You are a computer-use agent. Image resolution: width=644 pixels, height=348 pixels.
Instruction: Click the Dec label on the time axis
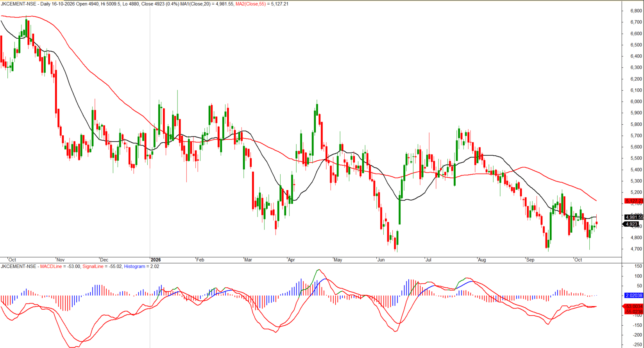tap(104, 260)
